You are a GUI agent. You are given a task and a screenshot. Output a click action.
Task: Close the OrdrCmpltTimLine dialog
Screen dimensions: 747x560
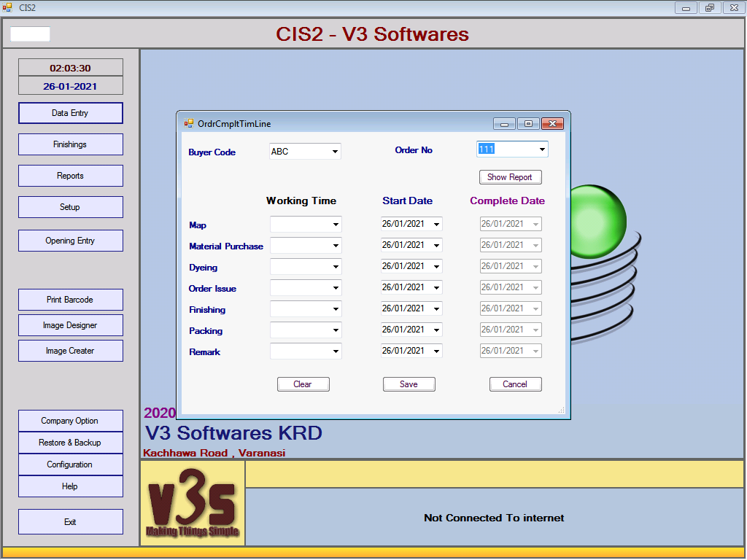[552, 124]
